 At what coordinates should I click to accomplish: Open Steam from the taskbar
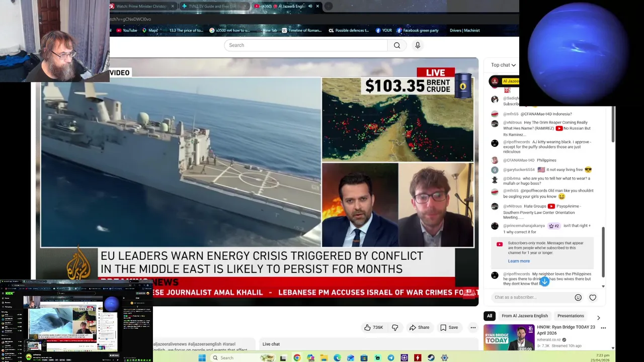[431, 358]
